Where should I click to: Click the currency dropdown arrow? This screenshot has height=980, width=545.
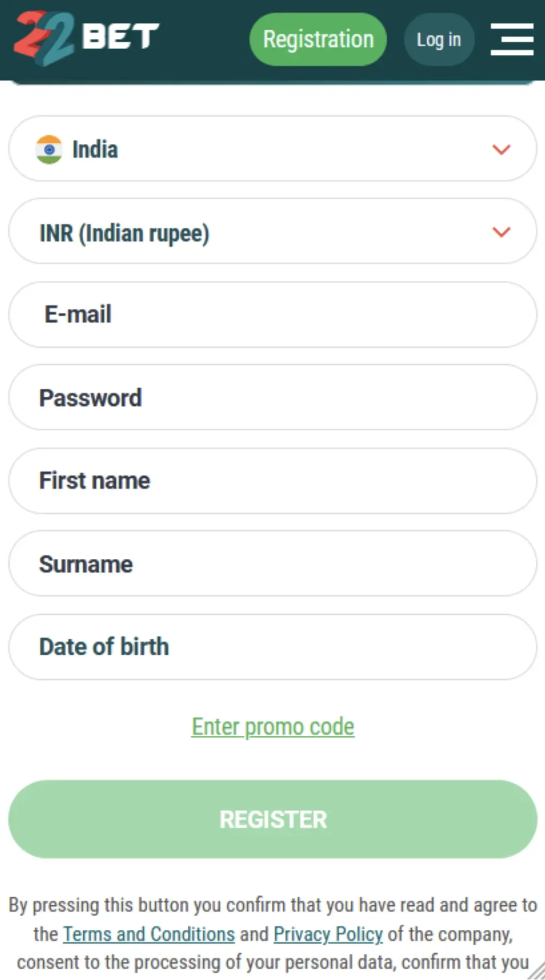pos(500,232)
